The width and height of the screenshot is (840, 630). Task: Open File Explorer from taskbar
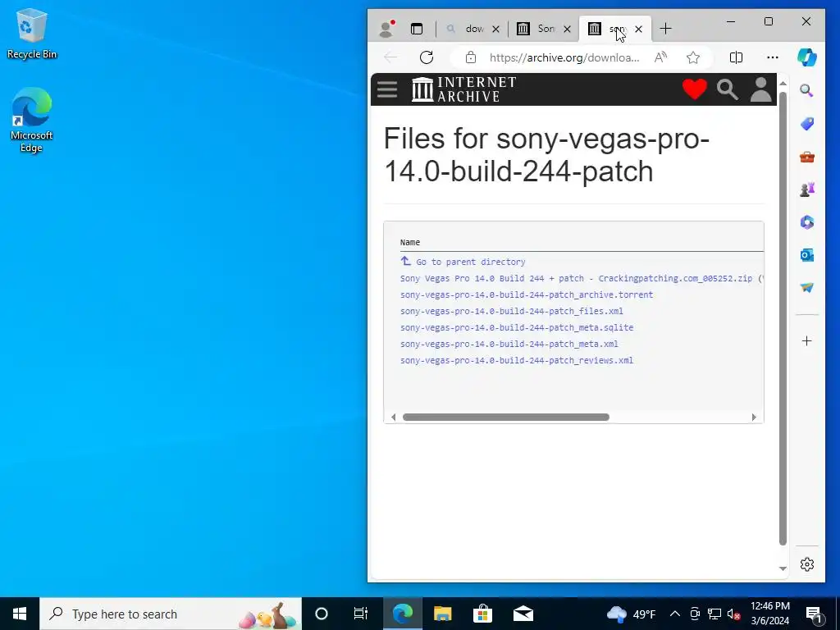pyautogui.click(x=442, y=614)
